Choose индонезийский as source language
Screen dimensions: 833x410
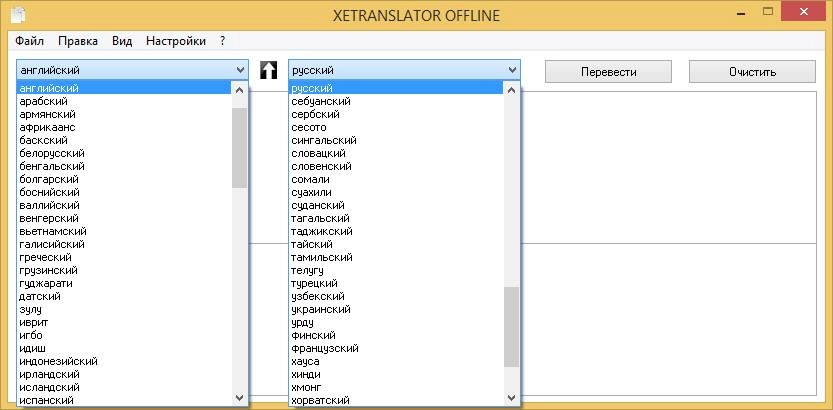tap(124, 362)
